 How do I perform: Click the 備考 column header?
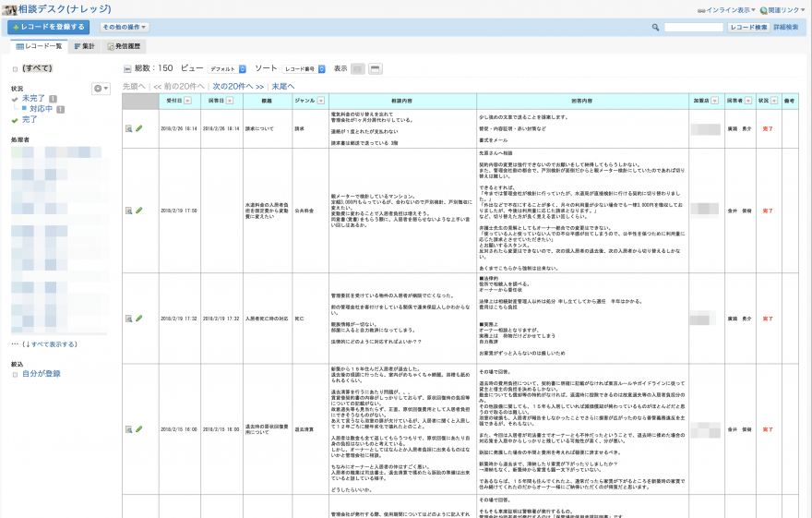tap(789, 101)
